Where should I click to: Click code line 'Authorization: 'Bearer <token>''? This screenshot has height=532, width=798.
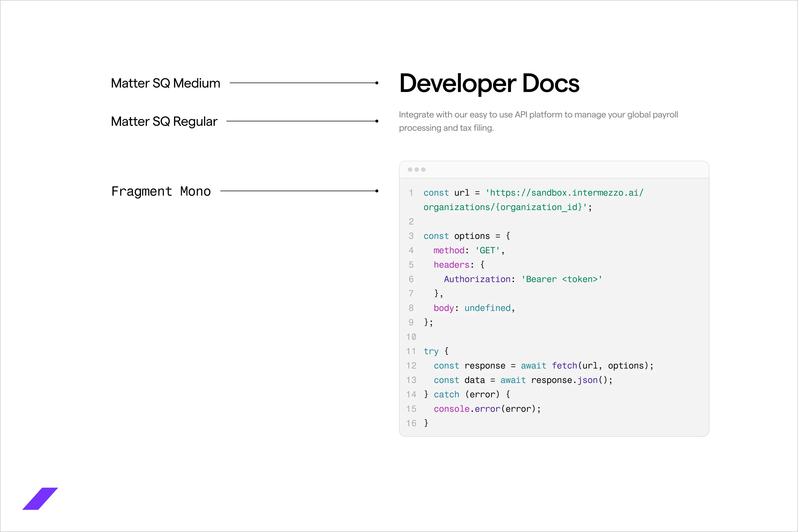click(x=523, y=279)
